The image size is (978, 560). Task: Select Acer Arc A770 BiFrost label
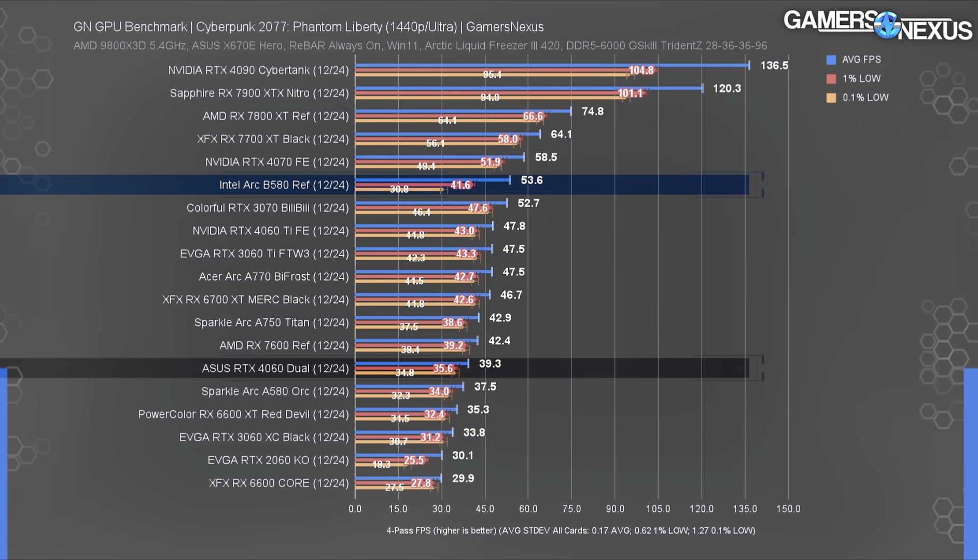274,276
